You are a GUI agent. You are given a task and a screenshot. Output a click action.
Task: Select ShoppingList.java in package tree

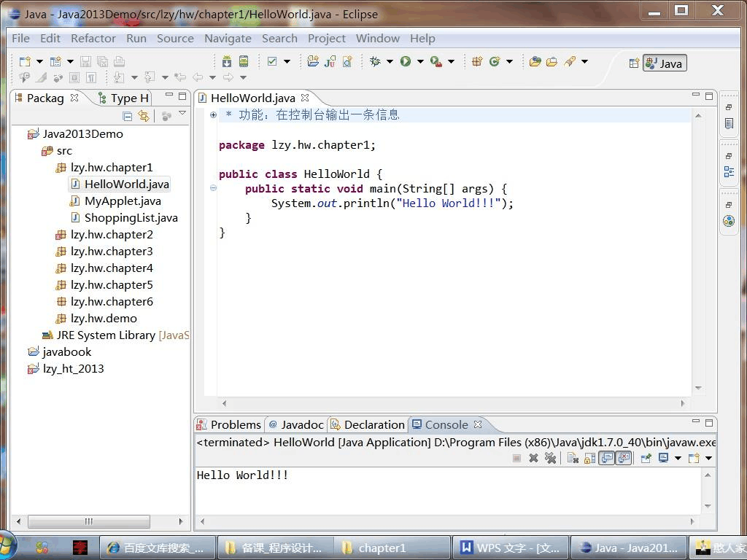(x=124, y=217)
